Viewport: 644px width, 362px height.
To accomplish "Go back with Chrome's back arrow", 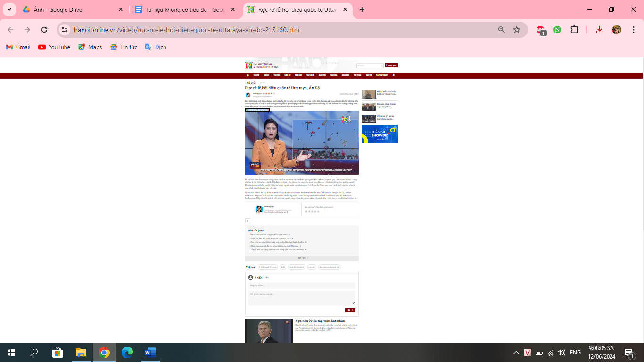I will click(x=10, y=30).
